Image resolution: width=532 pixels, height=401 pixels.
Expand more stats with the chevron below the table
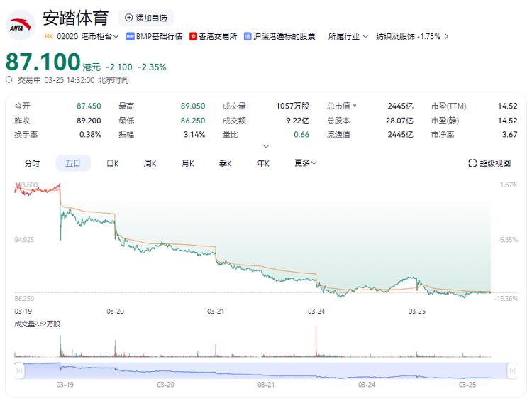(x=266, y=146)
